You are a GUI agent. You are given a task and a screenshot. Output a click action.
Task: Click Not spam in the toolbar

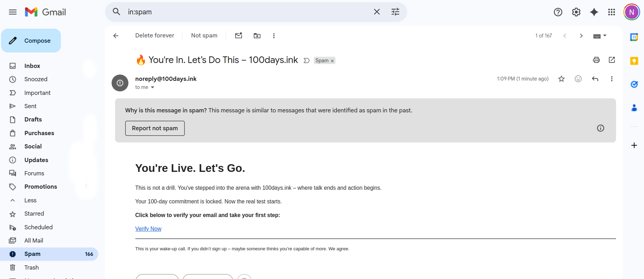tap(204, 35)
